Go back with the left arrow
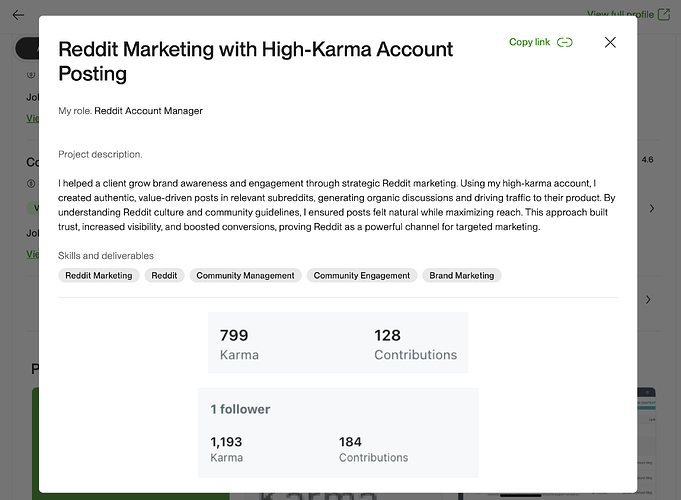681x500 pixels. (17, 15)
